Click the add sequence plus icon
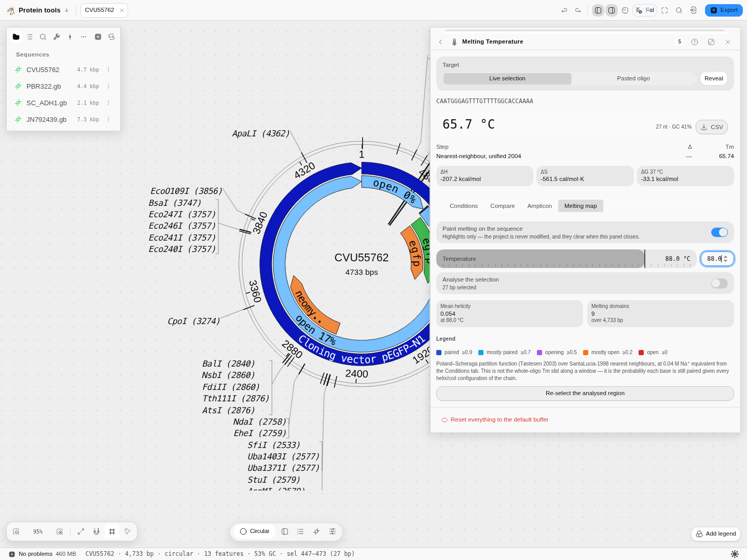Screen dimensions: 747x560 pos(98,37)
